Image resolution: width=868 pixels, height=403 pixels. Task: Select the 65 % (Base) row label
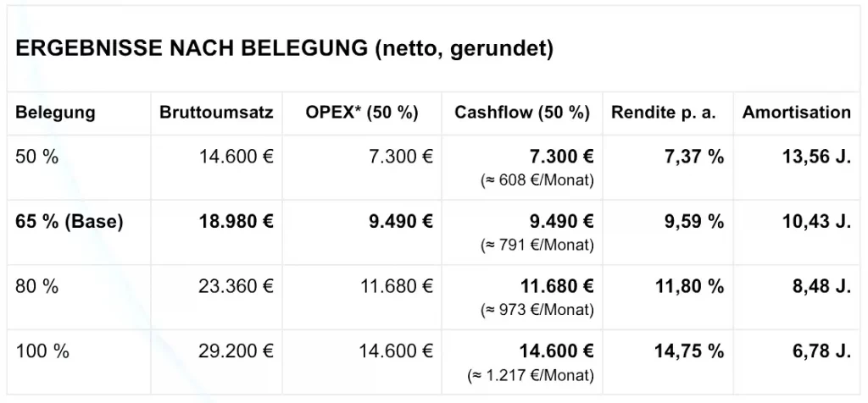(70, 222)
